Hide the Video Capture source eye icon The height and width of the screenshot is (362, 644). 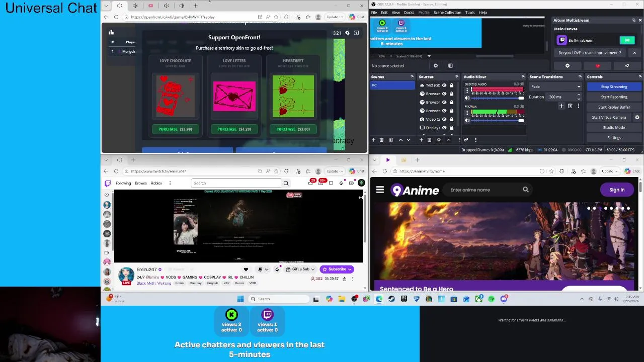click(x=444, y=119)
